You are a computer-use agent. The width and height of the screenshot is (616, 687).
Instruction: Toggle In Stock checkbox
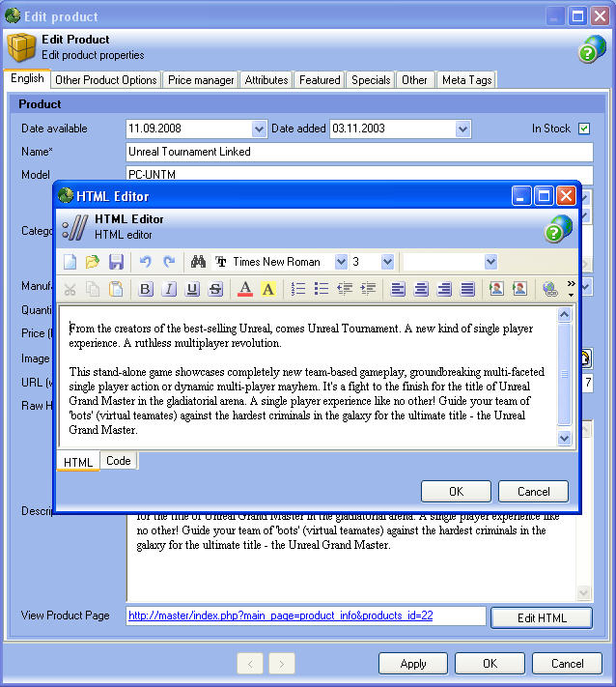[x=584, y=129]
